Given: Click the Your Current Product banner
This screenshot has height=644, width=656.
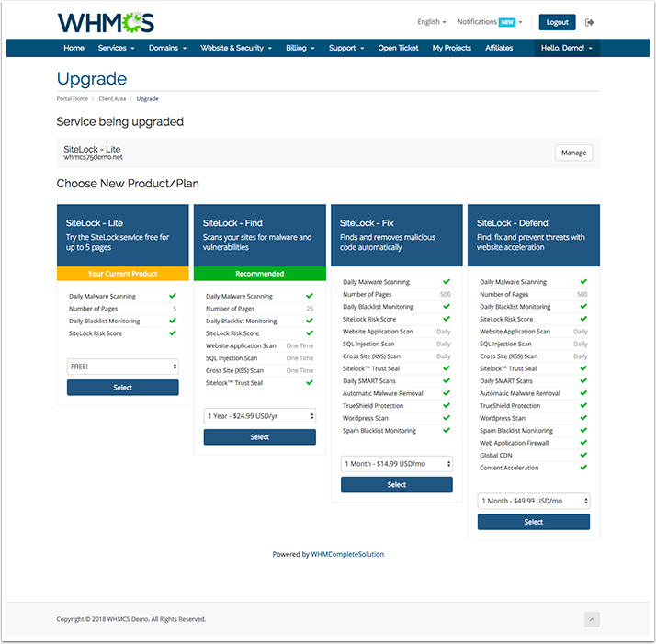Looking at the screenshot, I should (x=122, y=274).
